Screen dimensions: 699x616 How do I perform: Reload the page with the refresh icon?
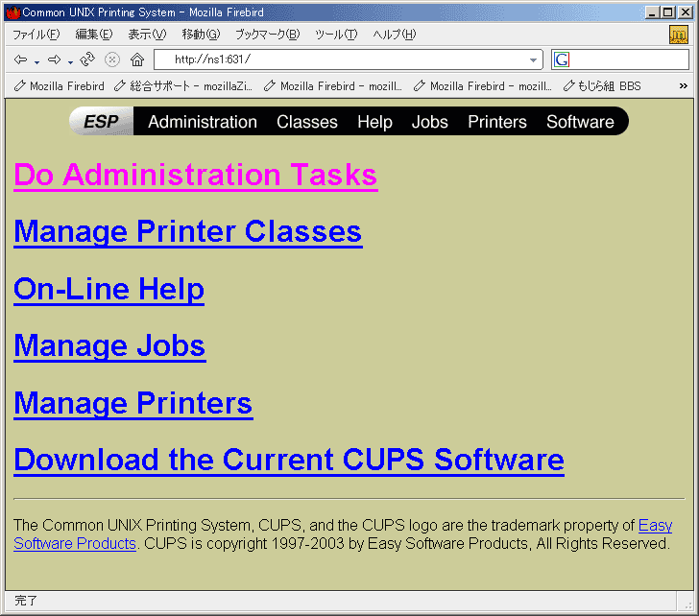click(87, 59)
